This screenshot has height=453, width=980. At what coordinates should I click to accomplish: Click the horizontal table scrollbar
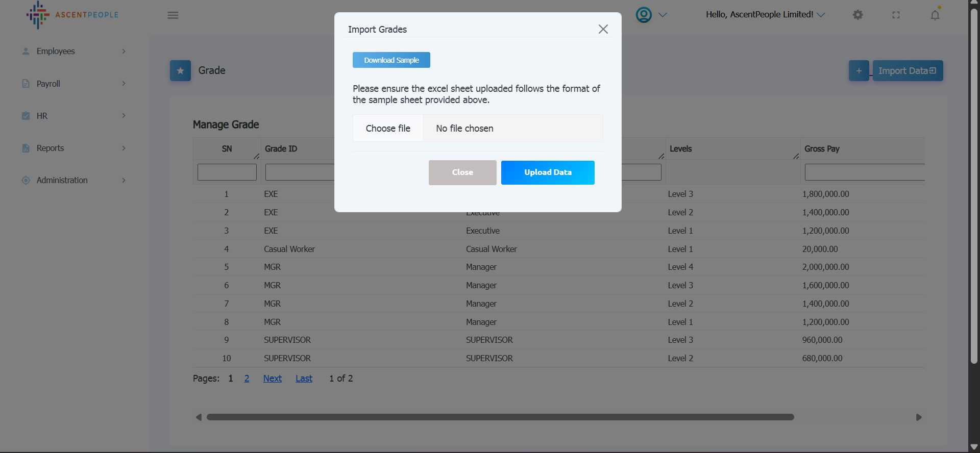[x=500, y=417]
